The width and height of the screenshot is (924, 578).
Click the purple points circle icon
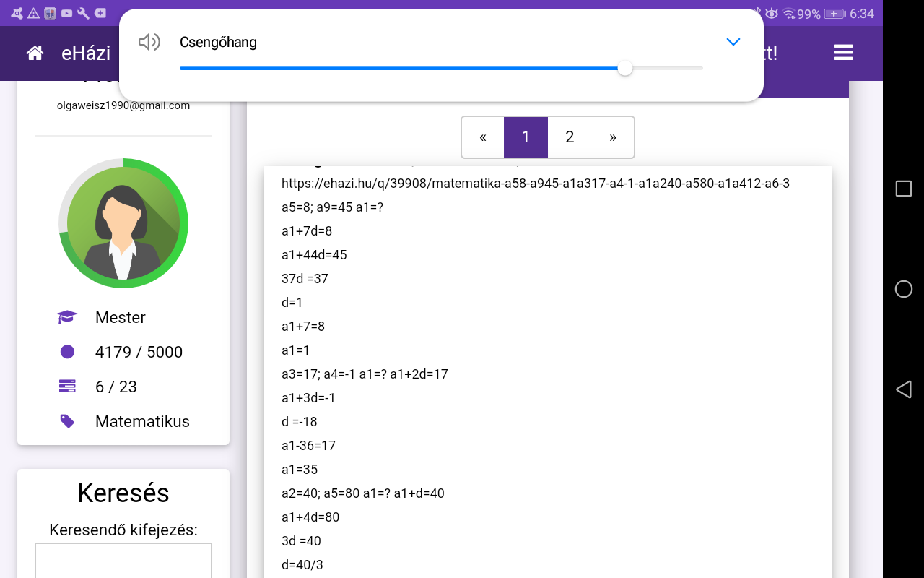pyautogui.click(x=67, y=352)
